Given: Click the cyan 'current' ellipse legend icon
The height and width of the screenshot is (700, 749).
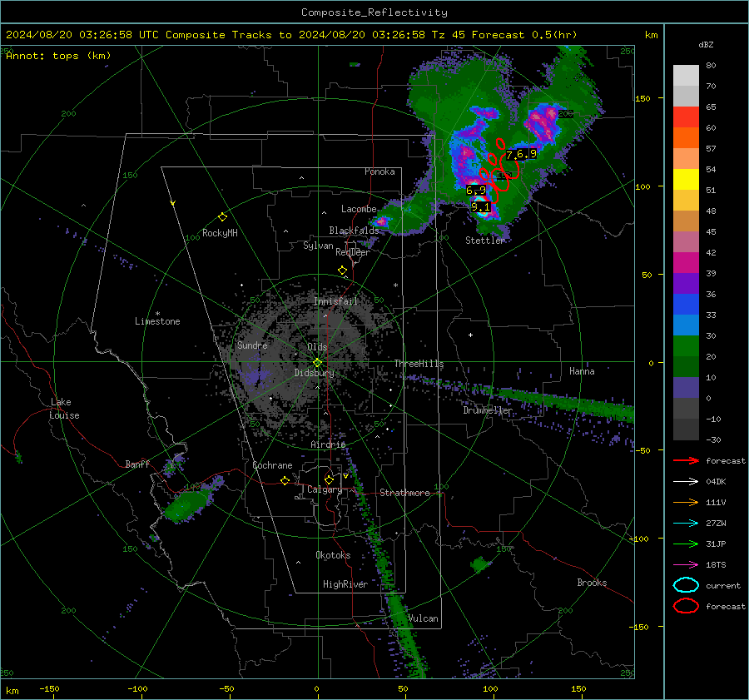Looking at the screenshot, I should coord(686,585).
